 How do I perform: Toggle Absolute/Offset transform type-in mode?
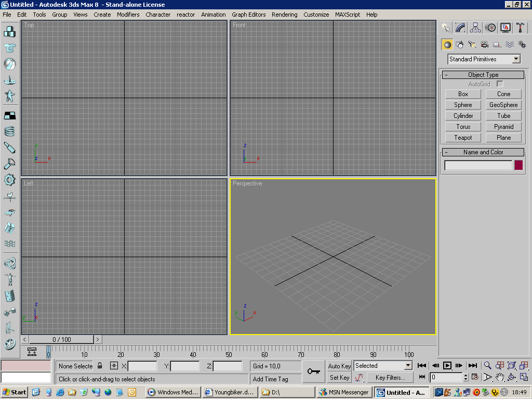coord(114,366)
